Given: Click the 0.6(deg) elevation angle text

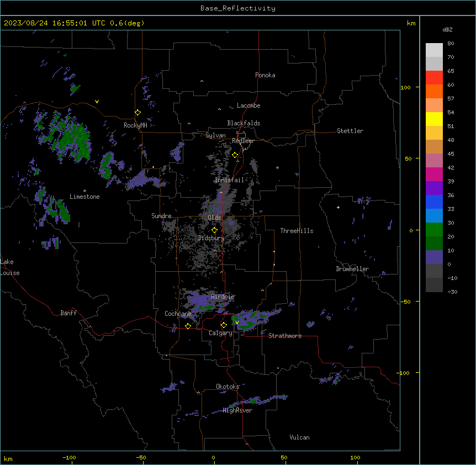Looking at the screenshot, I should point(127,23).
